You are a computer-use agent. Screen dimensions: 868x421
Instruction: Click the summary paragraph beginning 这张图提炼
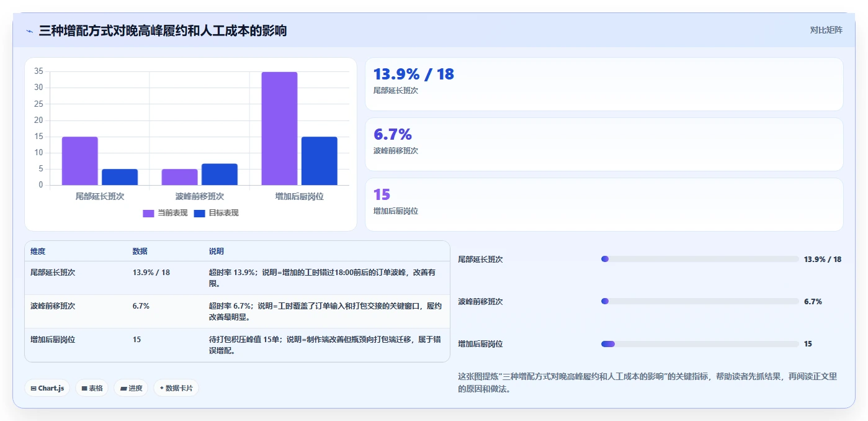[648, 383]
